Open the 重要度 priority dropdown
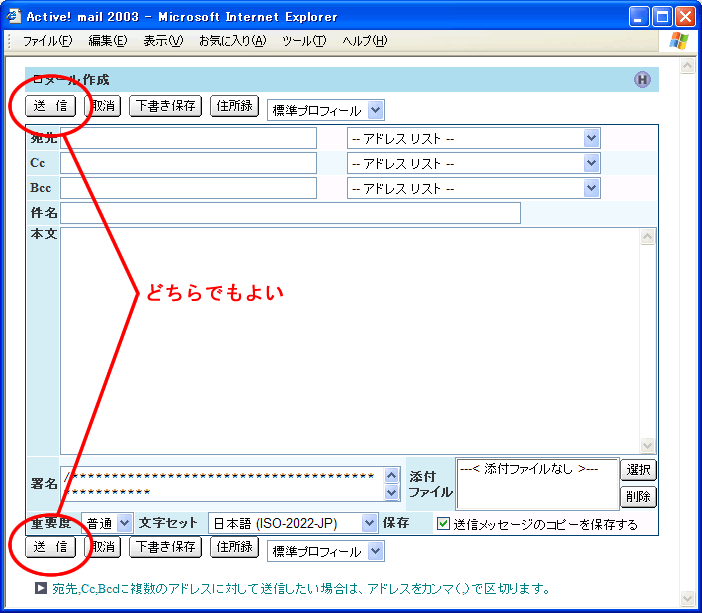 click(107, 523)
